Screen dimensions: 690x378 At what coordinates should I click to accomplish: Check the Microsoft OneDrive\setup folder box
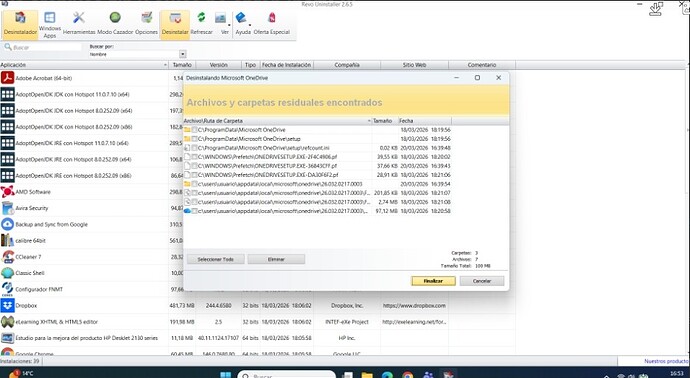[194, 139]
